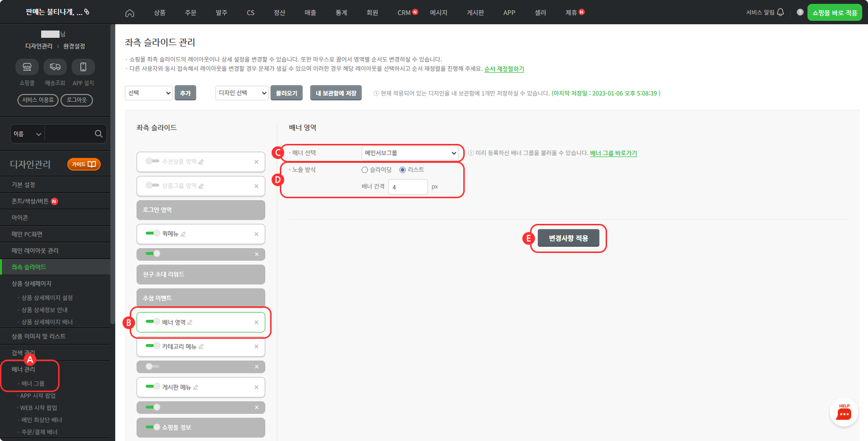
Task: Remove the 배너 영역 item with X
Action: pos(257,322)
